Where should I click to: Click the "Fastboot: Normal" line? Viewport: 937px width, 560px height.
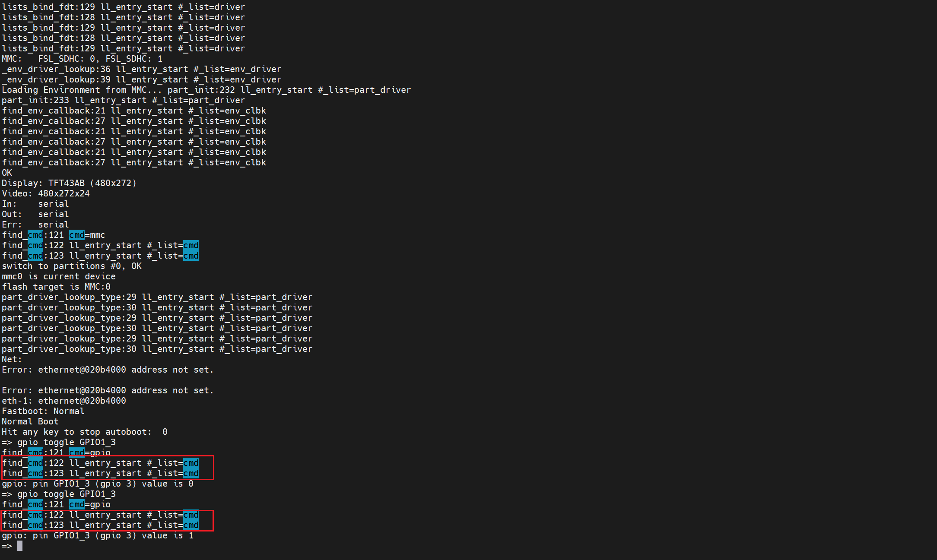tap(43, 411)
